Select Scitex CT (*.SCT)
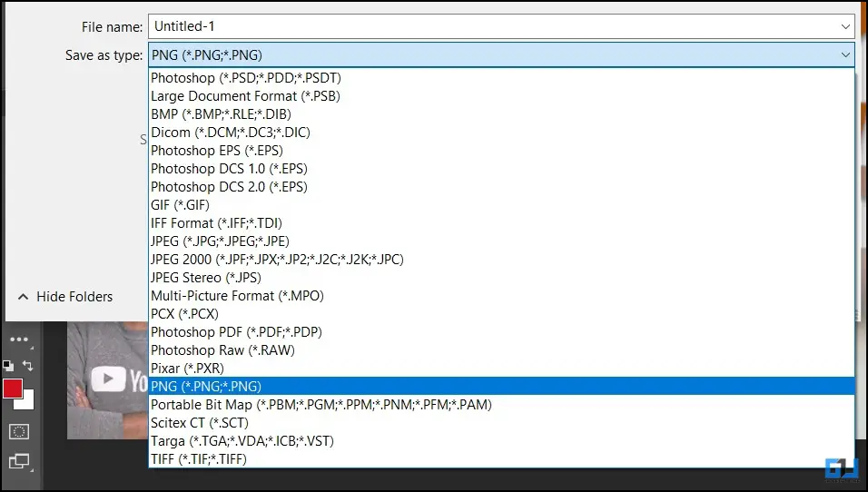868x492 pixels. [501, 423]
